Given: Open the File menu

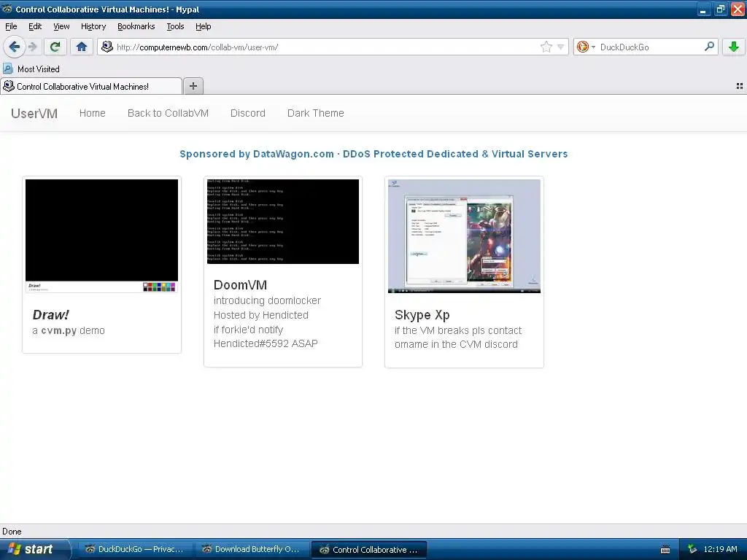Looking at the screenshot, I should tap(11, 26).
